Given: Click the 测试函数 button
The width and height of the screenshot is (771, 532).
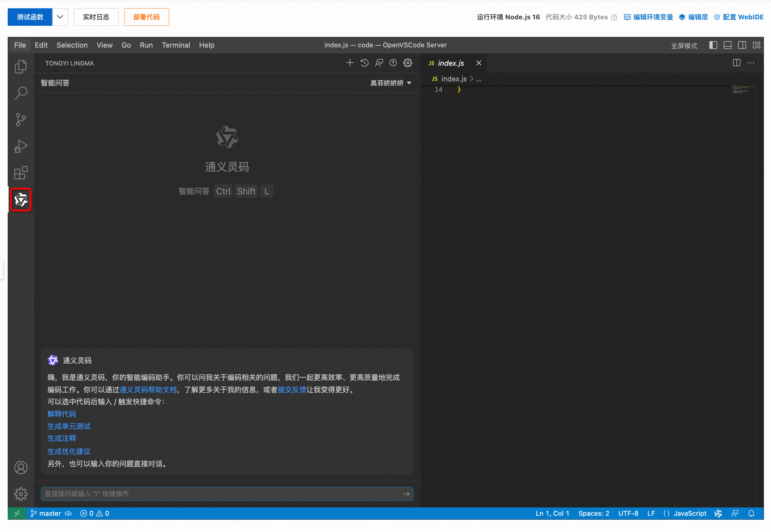Looking at the screenshot, I should (30, 17).
